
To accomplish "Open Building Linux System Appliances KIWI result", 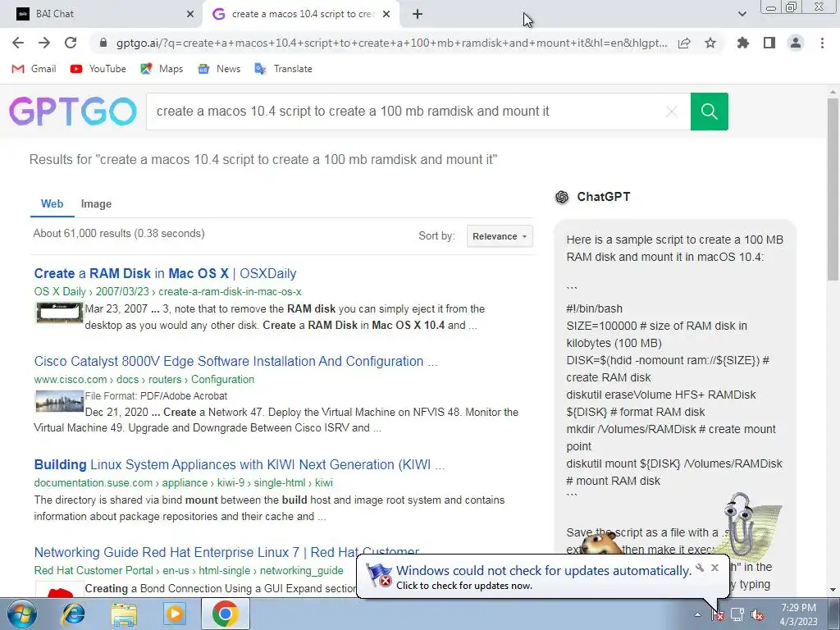I will pyautogui.click(x=239, y=464).
